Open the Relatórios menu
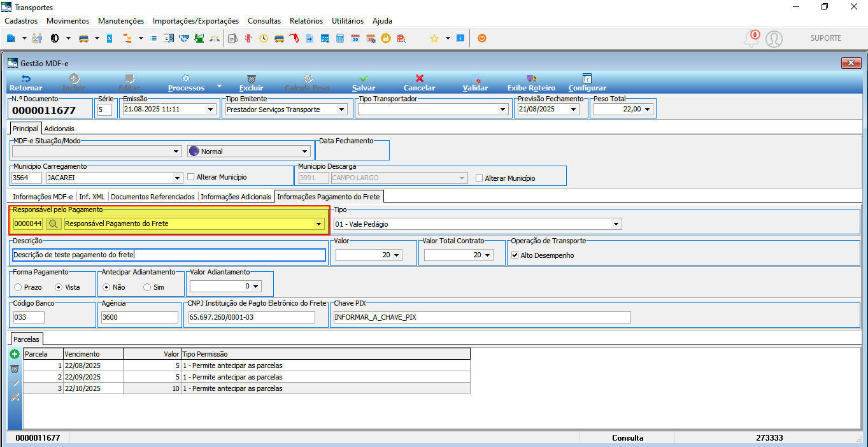The height and width of the screenshot is (447, 868). 306,21
